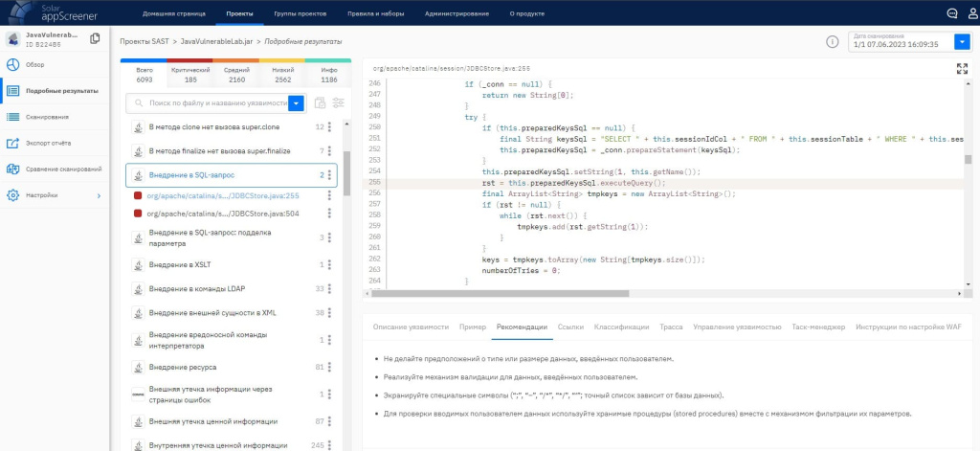Image resolution: width=980 pixels, height=451 pixels.
Task: Open JDBCStore.java:255 finding
Action: 222,195
